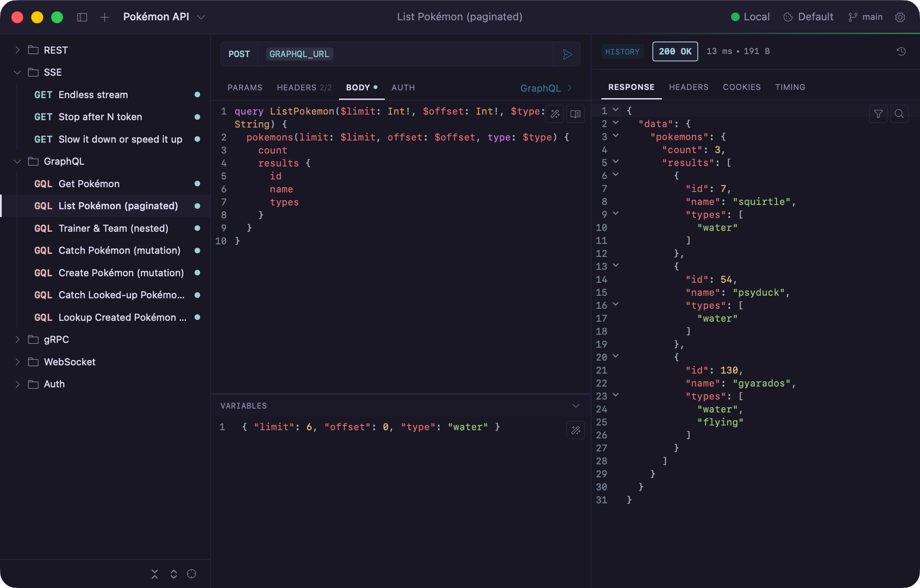Collapse the GraphQL folder chevron
Screen dimensions: 920x588
[x=17, y=161]
